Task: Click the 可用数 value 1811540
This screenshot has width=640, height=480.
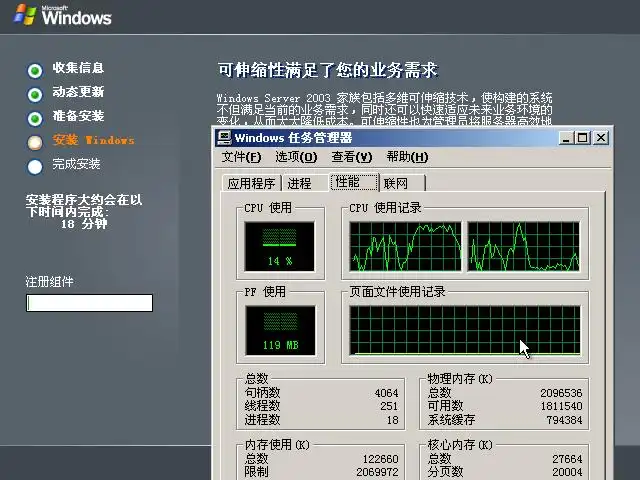Action: [x=561, y=406]
